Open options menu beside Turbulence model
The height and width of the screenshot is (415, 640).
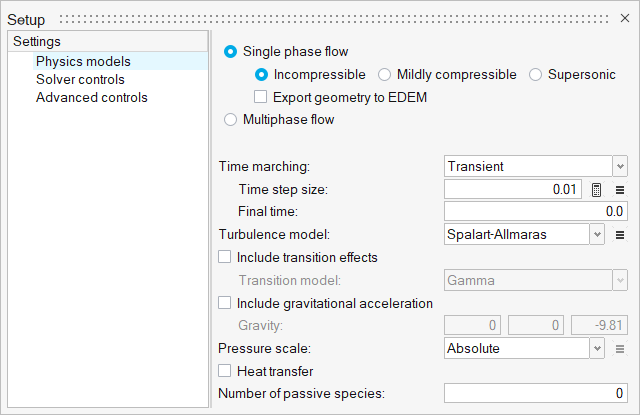point(620,235)
